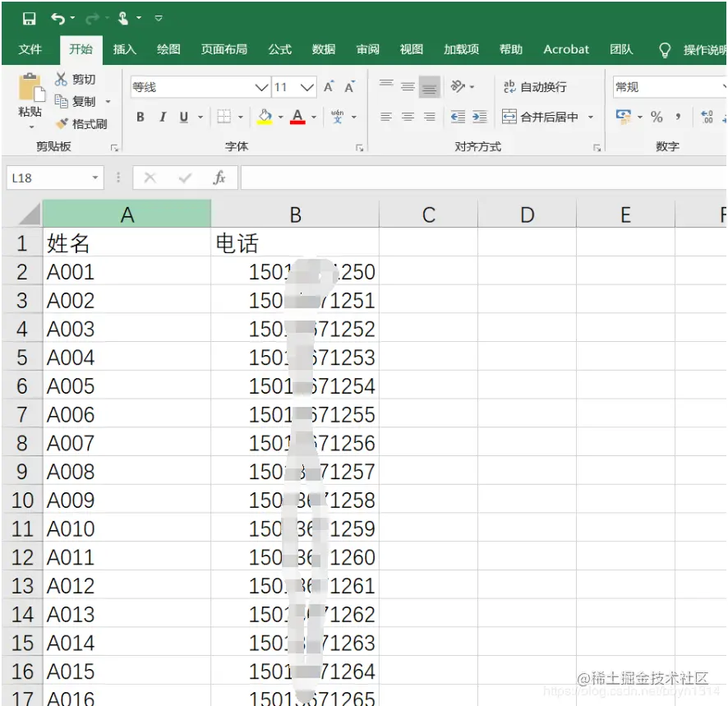Click the L18 name box
This screenshot has width=728, height=706.
coord(55,178)
